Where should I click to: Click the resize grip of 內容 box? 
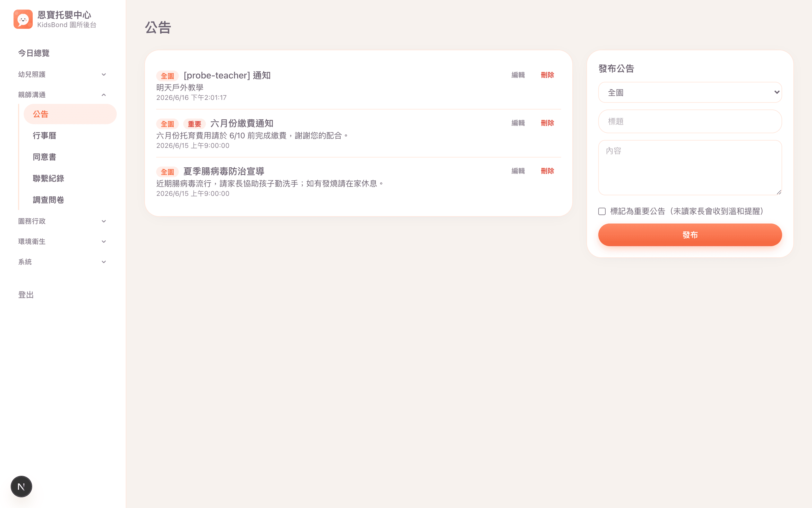pyautogui.click(x=779, y=192)
